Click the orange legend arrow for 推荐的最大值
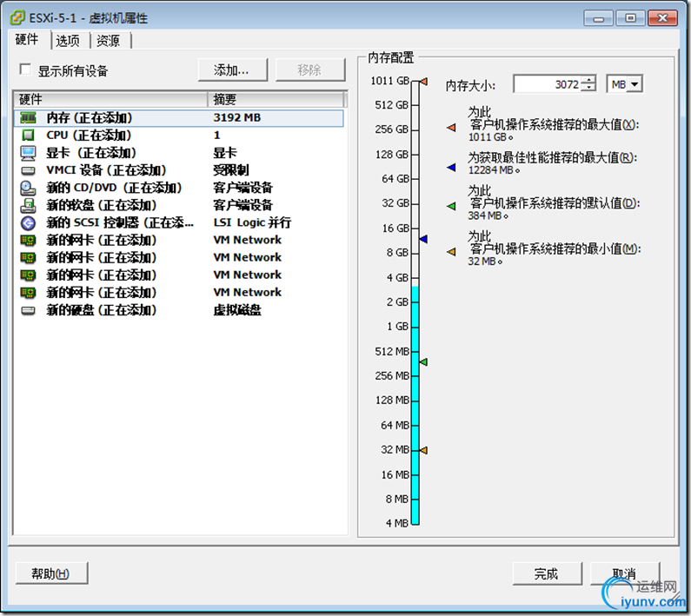 (451, 128)
